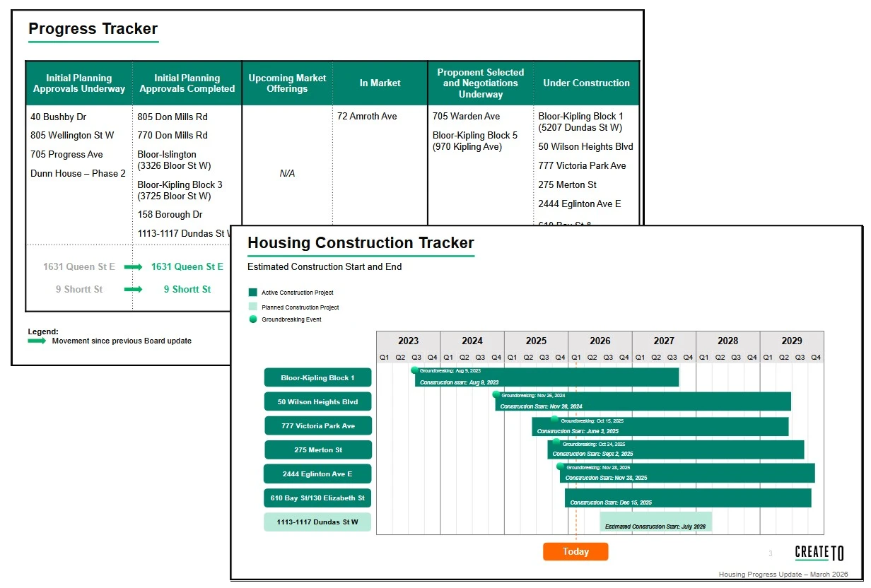The image size is (871, 588).
Task: Select the Aug 9, 2023 groundbreaking dot
Action: (415, 370)
